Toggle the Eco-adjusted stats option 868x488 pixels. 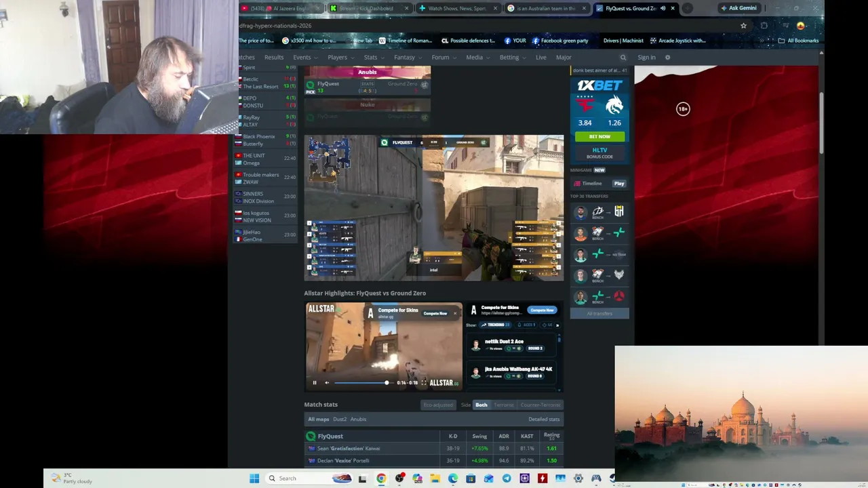point(438,405)
